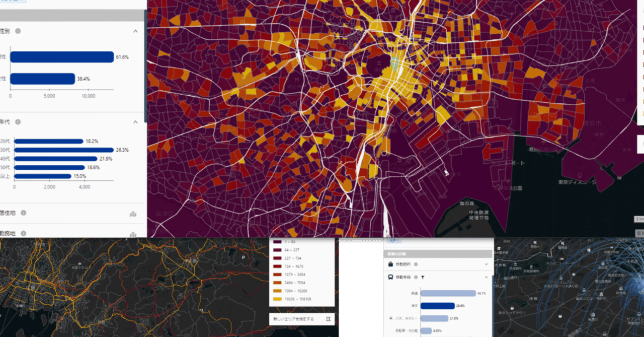
Task: Collapse the 性別 section chevron
Action: coord(135,31)
